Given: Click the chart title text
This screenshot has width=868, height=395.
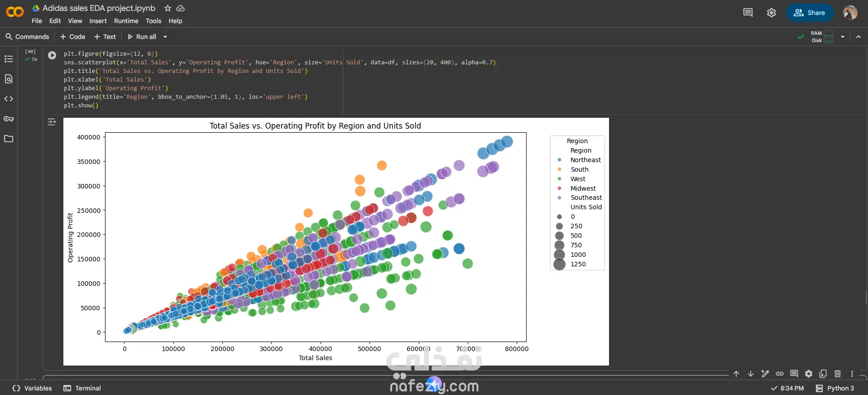Looking at the screenshot, I should [x=315, y=126].
